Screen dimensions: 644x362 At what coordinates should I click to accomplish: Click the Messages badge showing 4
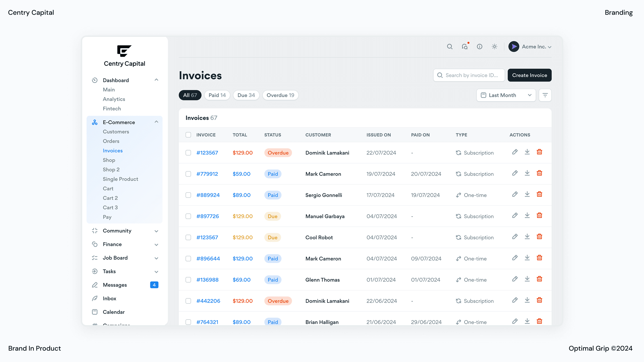click(x=154, y=285)
